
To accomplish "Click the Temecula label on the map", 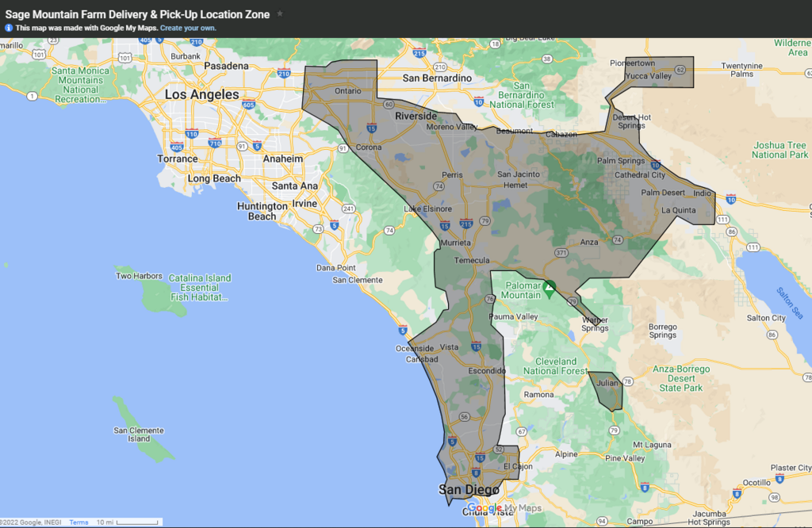I will [472, 260].
